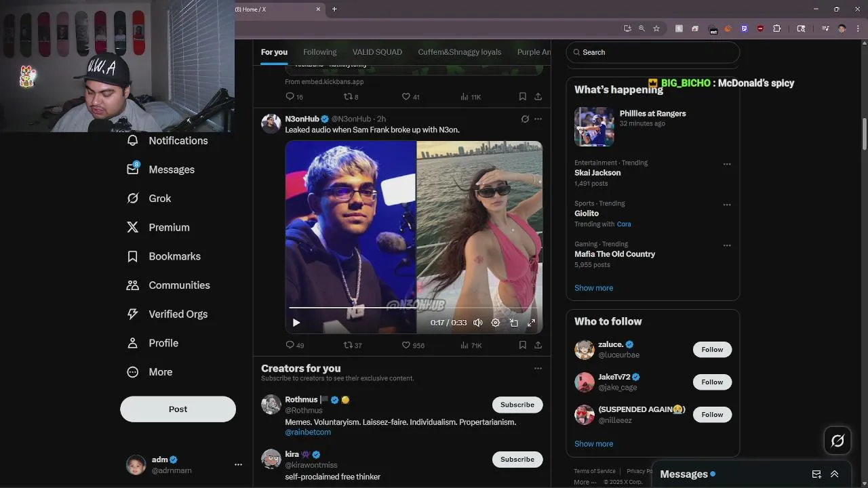Open Notifications from the sidebar
868x488 pixels.
(x=167, y=140)
